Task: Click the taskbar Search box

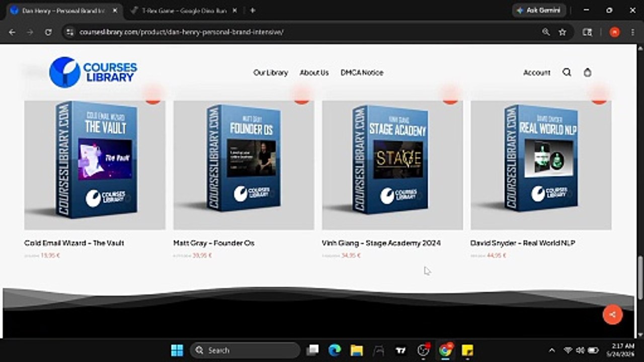Action: pyautogui.click(x=245, y=350)
